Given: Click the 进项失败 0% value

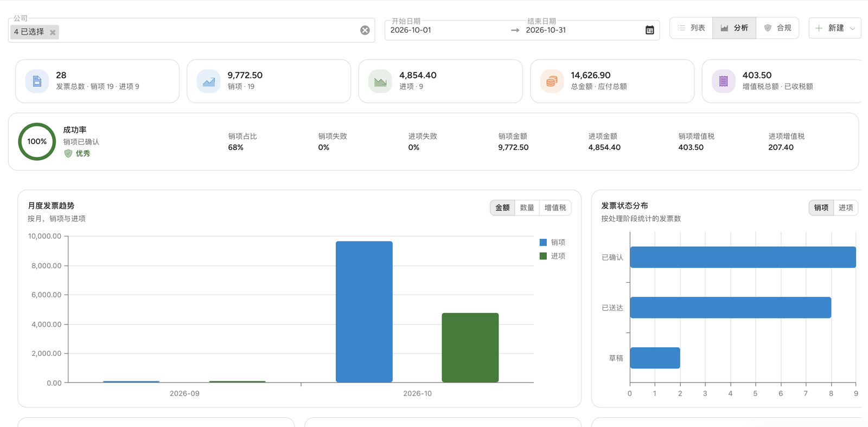Looking at the screenshot, I should pyautogui.click(x=414, y=148).
